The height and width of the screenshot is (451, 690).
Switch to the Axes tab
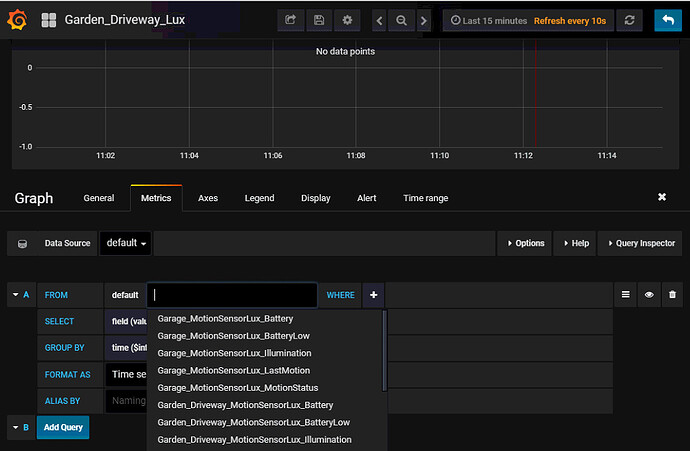tap(208, 198)
